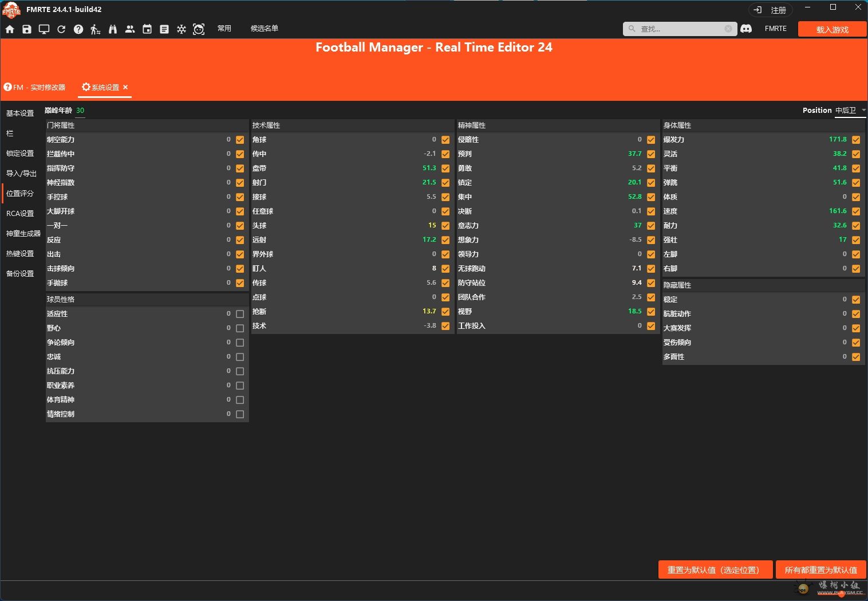Select 锁定设置 in sidebar
Image resolution: width=868 pixels, height=601 pixels.
[20, 154]
